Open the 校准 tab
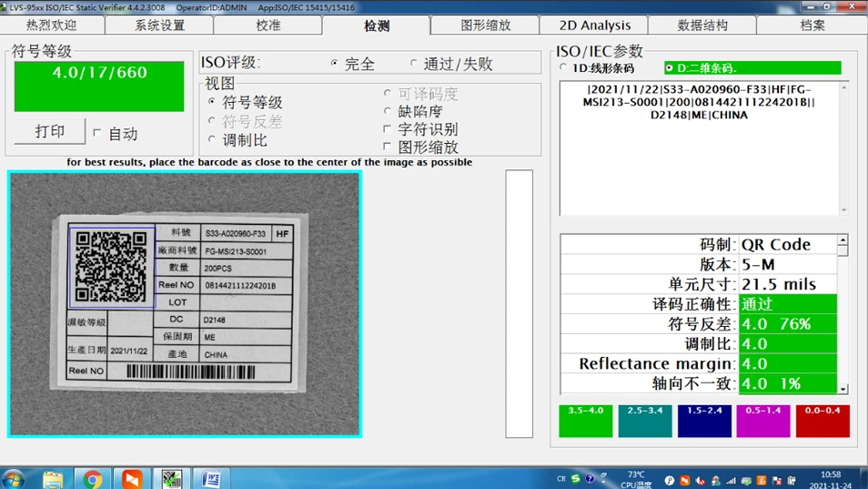 pos(268,25)
